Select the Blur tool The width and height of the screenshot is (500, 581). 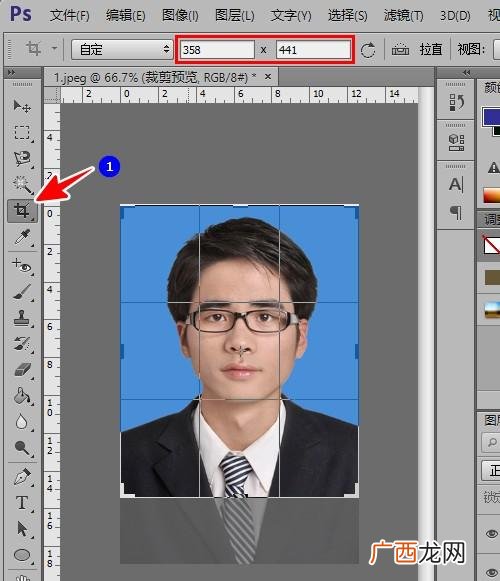click(x=22, y=422)
